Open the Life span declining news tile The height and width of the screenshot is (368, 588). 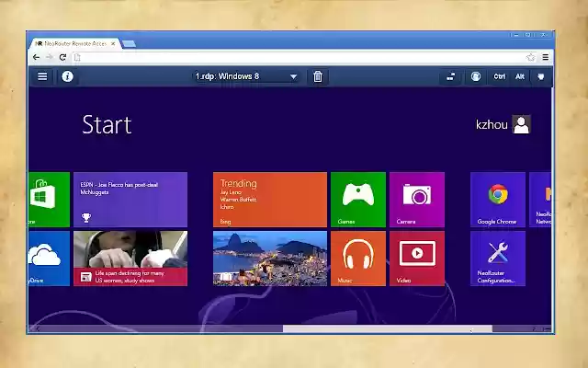pos(130,259)
